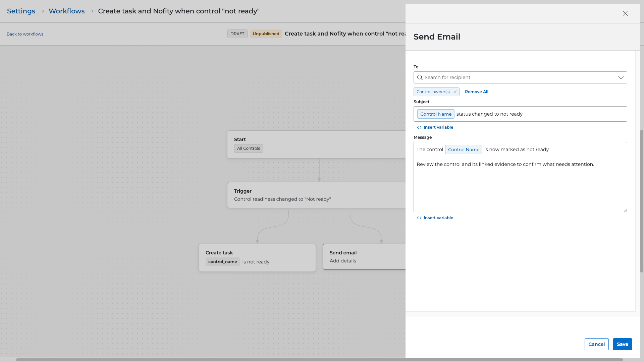This screenshot has width=644, height=362.
Task: Select the Trigger node
Action: tap(315, 195)
